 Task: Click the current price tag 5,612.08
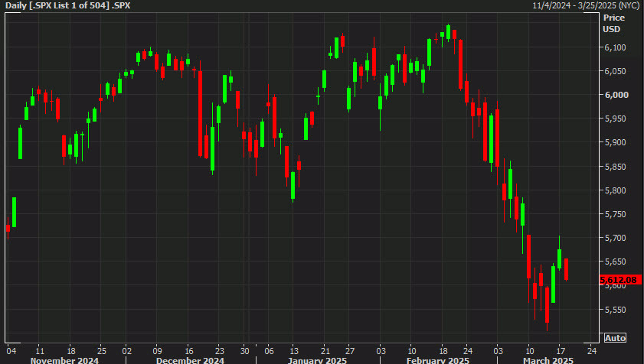point(620,280)
